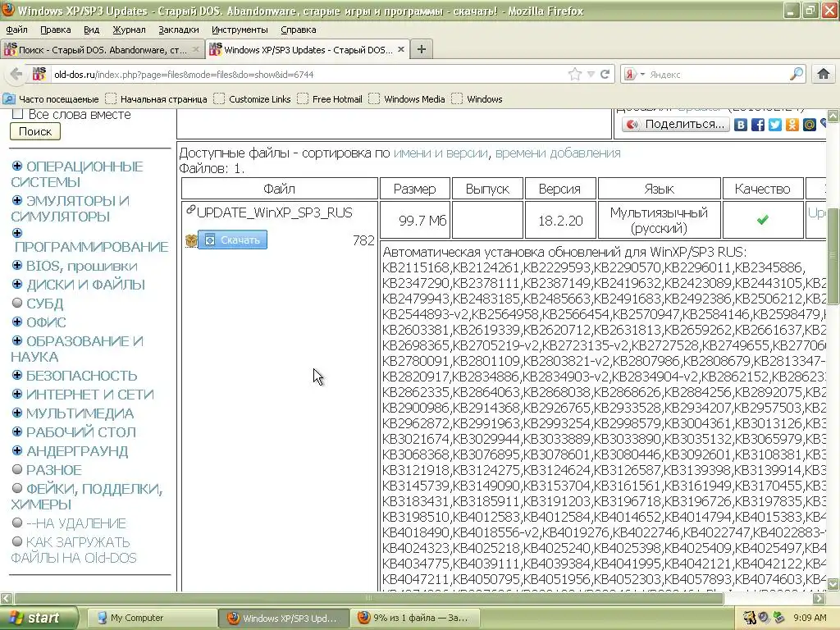This screenshot has width=840, height=630.
Task: Expand ЭМУЛЯТОРЫ И СИМУЛЯТОРЫ category
Action: point(17,200)
